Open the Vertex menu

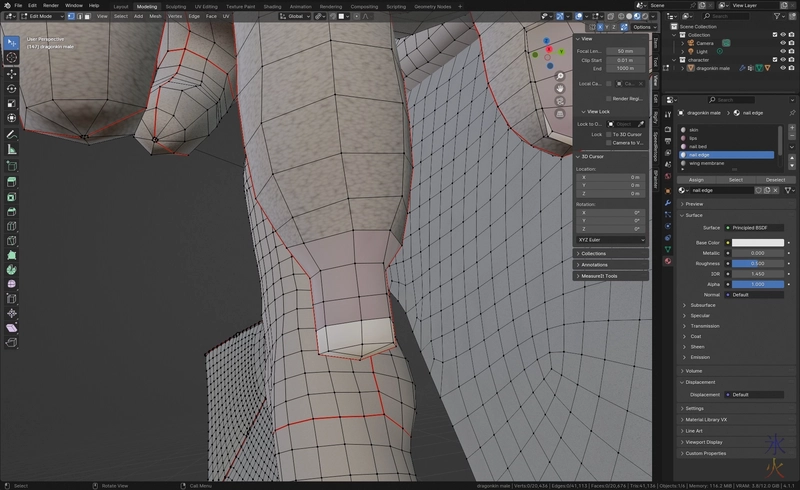pos(175,16)
